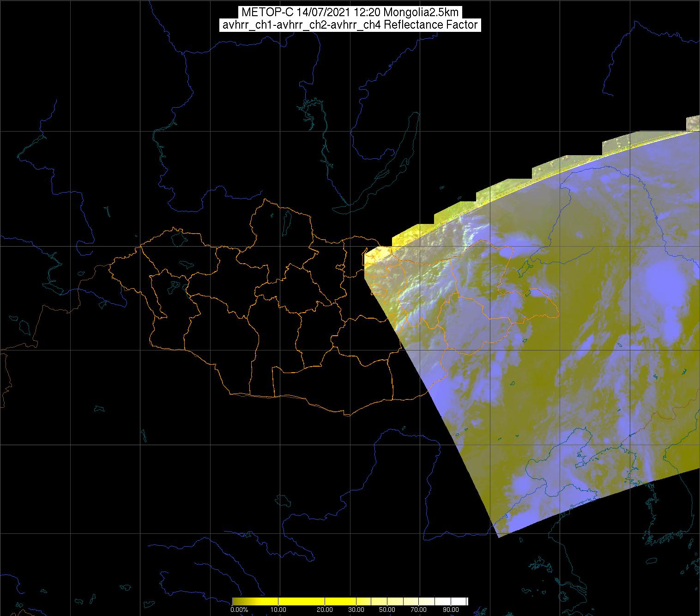The image size is (700, 616).
Task: Select the avhrr_ch1-avhrr_ch2-avhrr_ch4 Reflectance Factor caption
Action: tap(350, 25)
